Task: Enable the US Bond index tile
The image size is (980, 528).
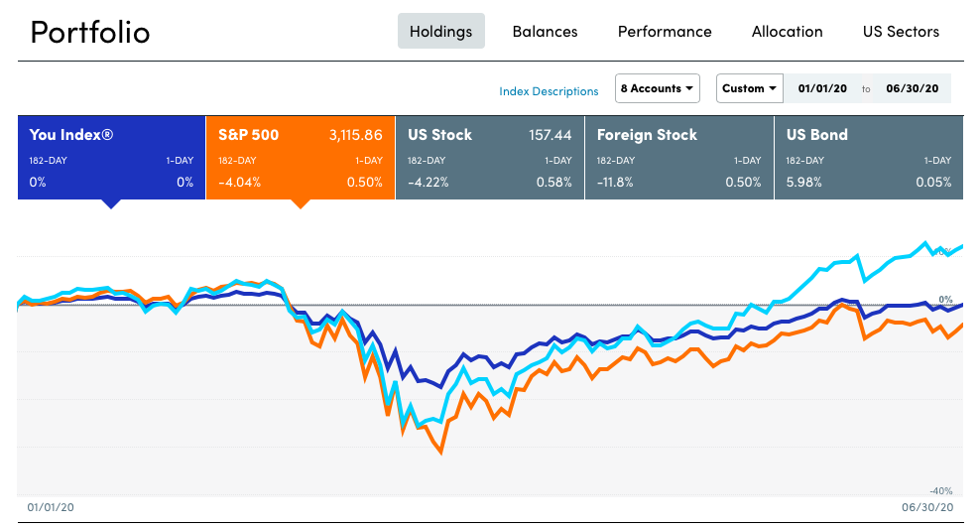Action: (868, 158)
